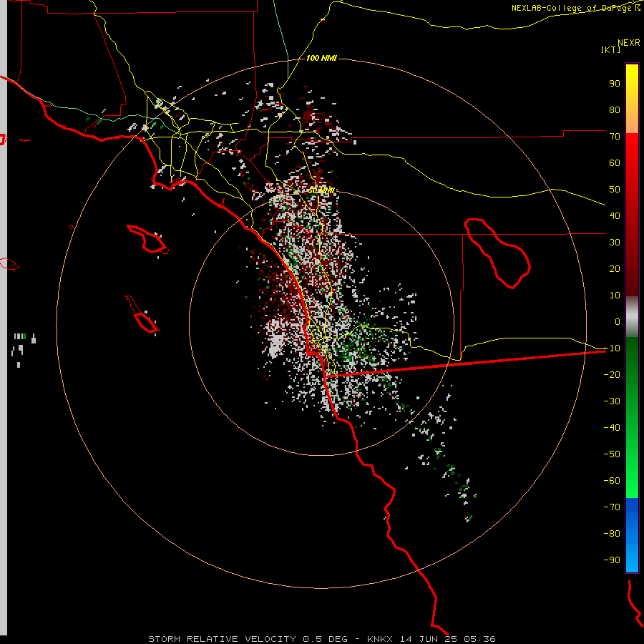Select the "-10" value on velocity scale
The width and height of the screenshot is (644, 644).
click(612, 348)
